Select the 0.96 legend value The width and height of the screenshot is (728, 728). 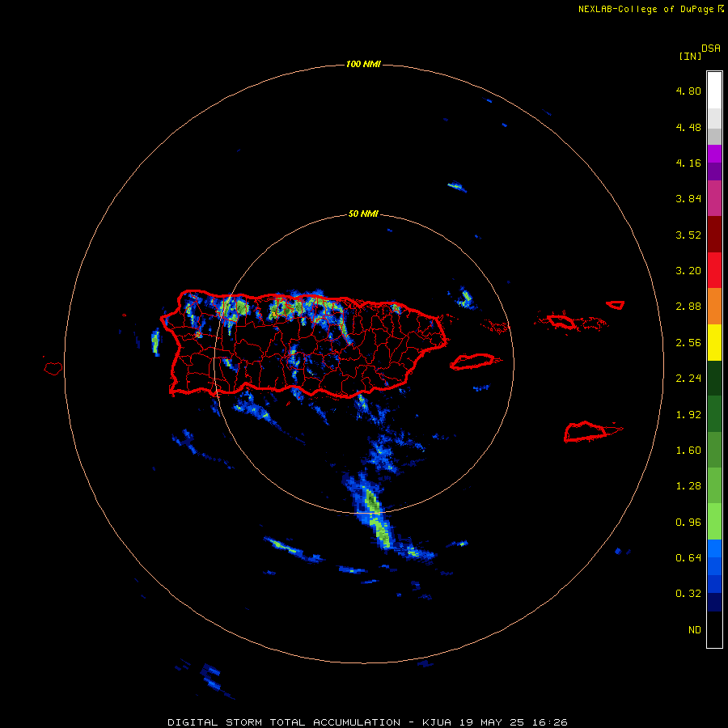tap(688, 523)
